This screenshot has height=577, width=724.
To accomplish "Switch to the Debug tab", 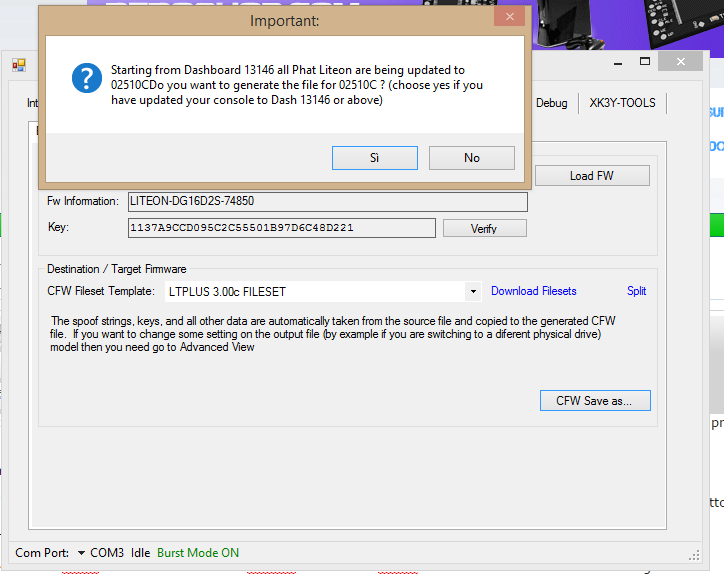I will pos(551,103).
